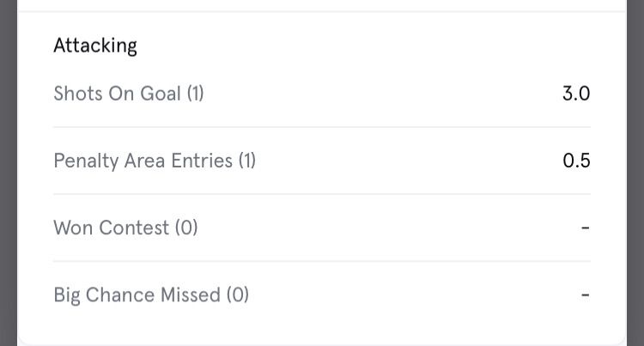644x346 pixels.
Task: Tap the (1) count beside Shots On Goal
Action: click(x=195, y=94)
